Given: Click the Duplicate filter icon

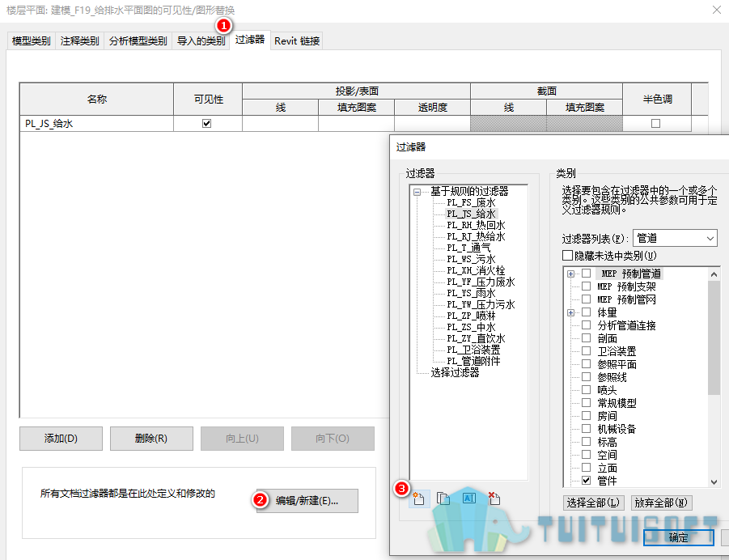Looking at the screenshot, I should 443,498.
